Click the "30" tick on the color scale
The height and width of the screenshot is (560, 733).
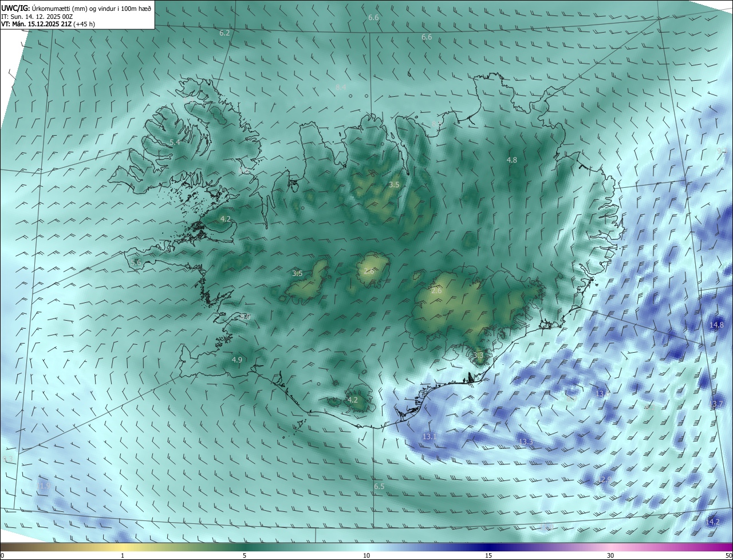610,555
